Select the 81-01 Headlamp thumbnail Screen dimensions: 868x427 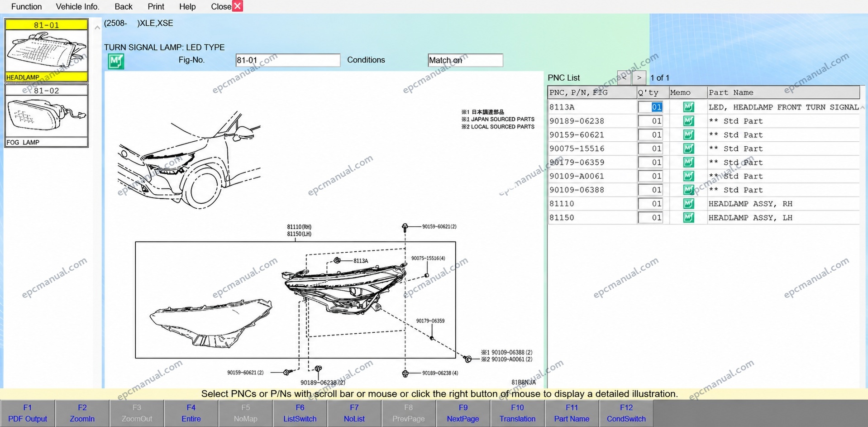[46, 50]
